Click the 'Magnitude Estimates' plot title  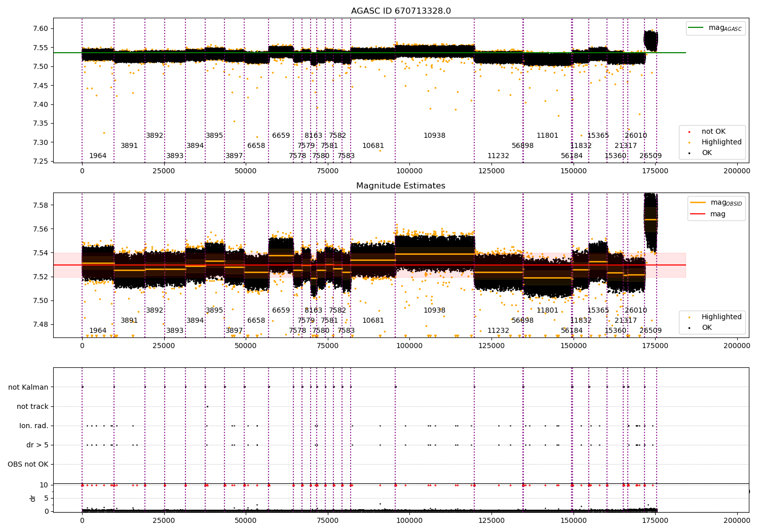pos(401,186)
